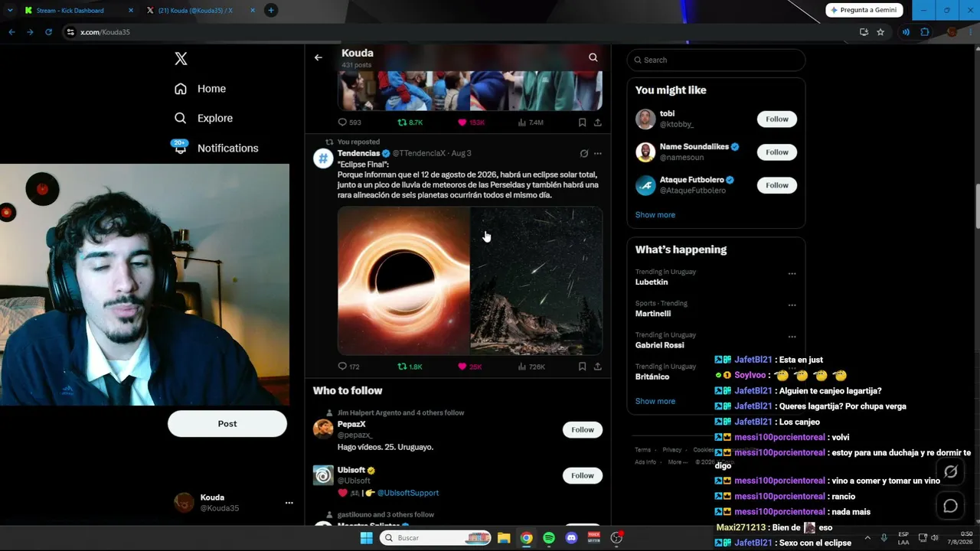This screenshot has height=551, width=980.
Task: Reply to Tendencias post with 172 replies
Action: tap(349, 367)
